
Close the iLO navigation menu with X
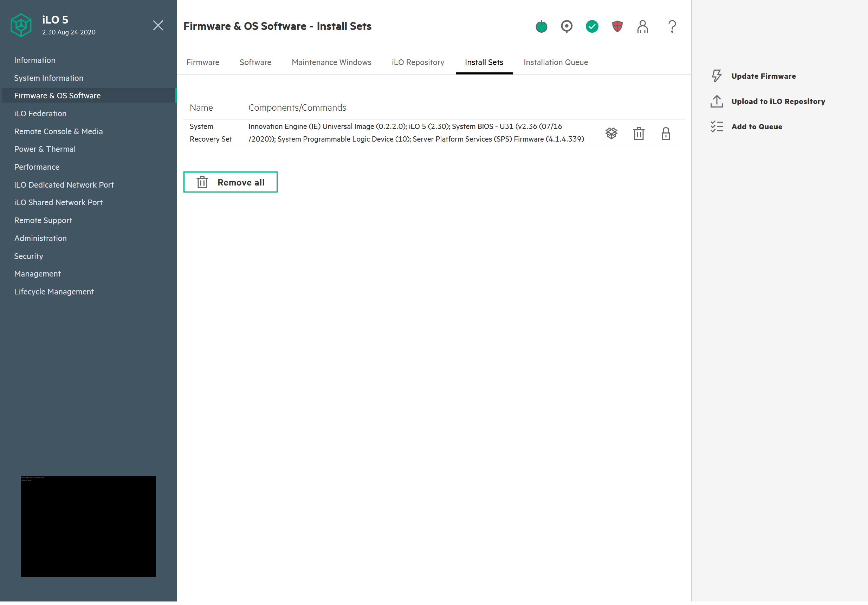pos(158,25)
